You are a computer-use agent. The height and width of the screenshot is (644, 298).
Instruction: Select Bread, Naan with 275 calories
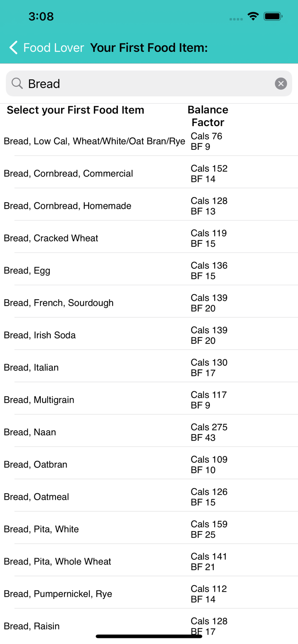[x=30, y=432]
